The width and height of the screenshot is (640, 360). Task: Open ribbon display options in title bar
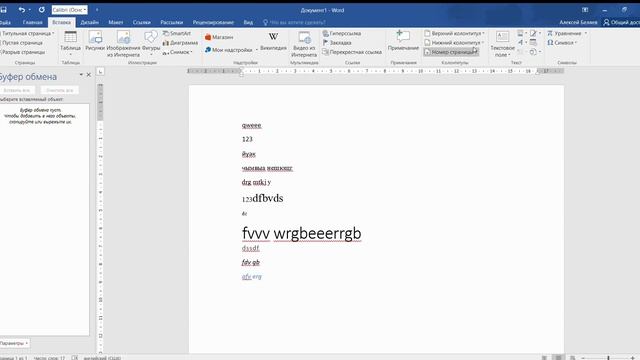(x=585, y=10)
